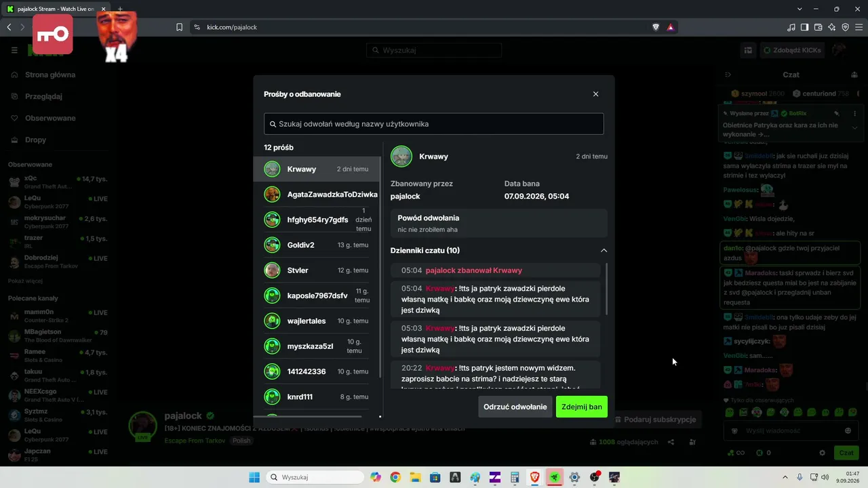Collapse the Dzienniki czatu (10) section

coord(604,251)
